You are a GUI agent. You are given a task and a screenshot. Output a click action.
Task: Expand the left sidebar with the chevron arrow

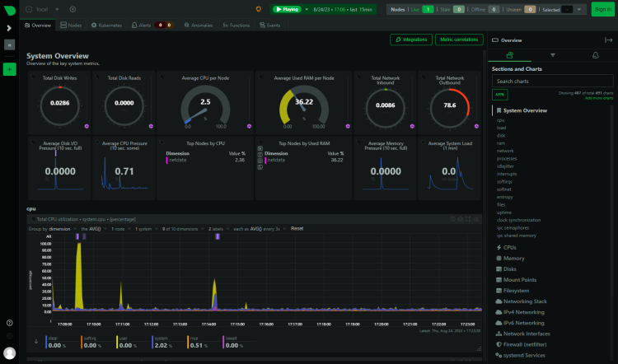9,28
